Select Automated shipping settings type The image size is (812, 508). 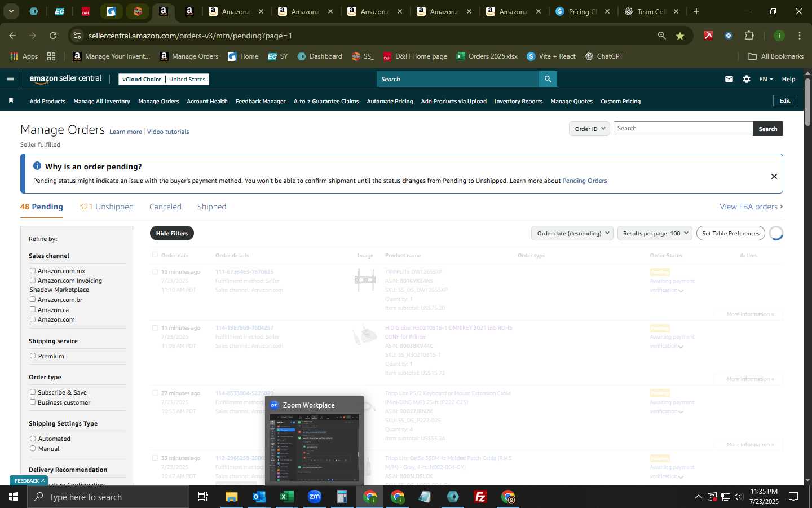[33, 438]
